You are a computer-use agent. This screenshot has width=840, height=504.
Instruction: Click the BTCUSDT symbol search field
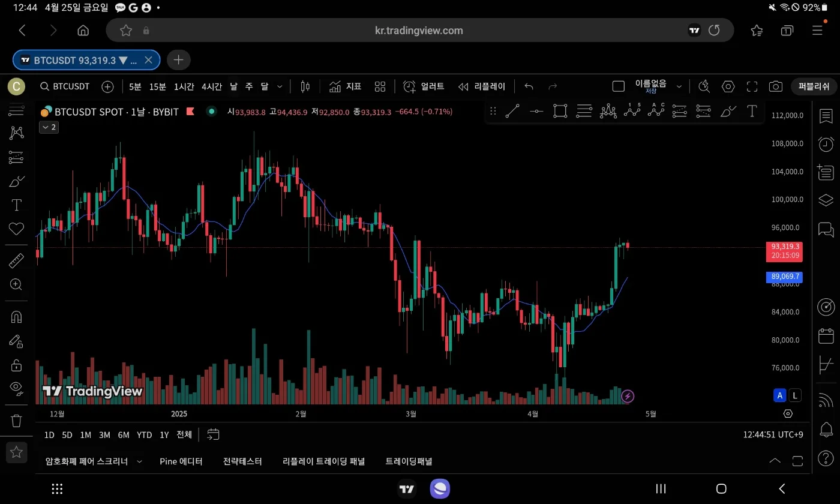[65, 86]
